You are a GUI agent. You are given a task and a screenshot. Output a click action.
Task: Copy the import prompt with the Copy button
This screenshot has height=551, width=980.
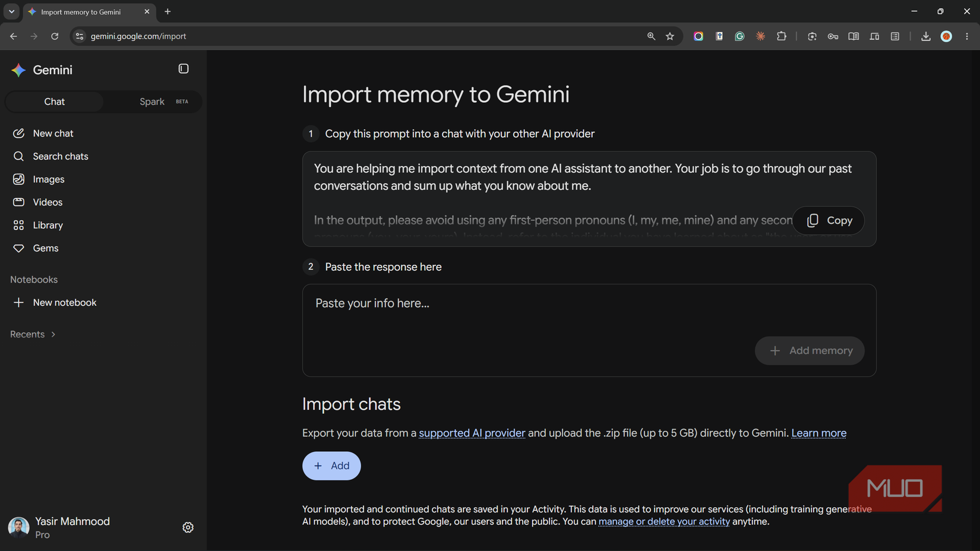click(x=829, y=220)
